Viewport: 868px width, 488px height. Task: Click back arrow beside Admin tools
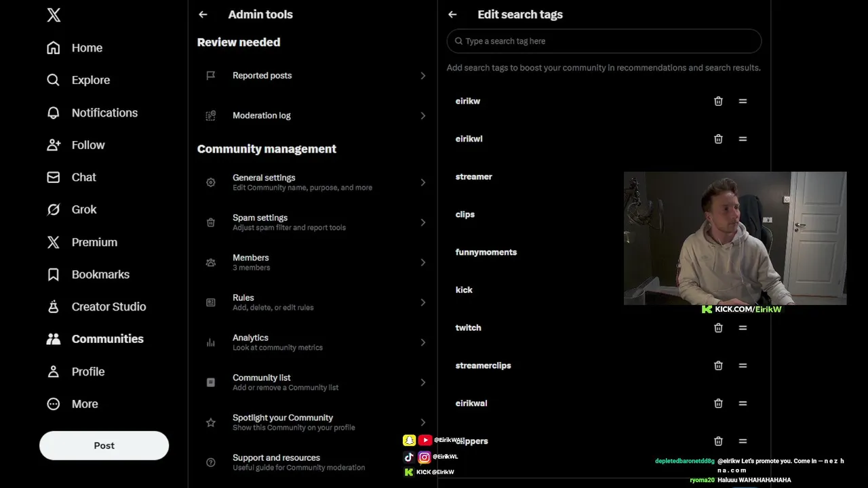point(203,14)
